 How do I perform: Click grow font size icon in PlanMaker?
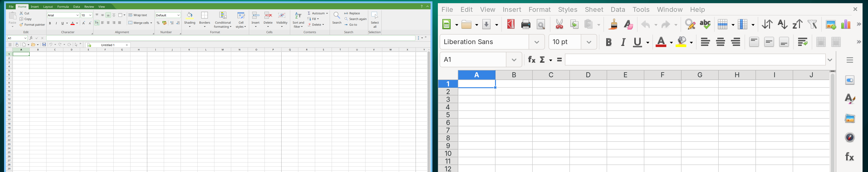pyautogui.click(x=83, y=23)
